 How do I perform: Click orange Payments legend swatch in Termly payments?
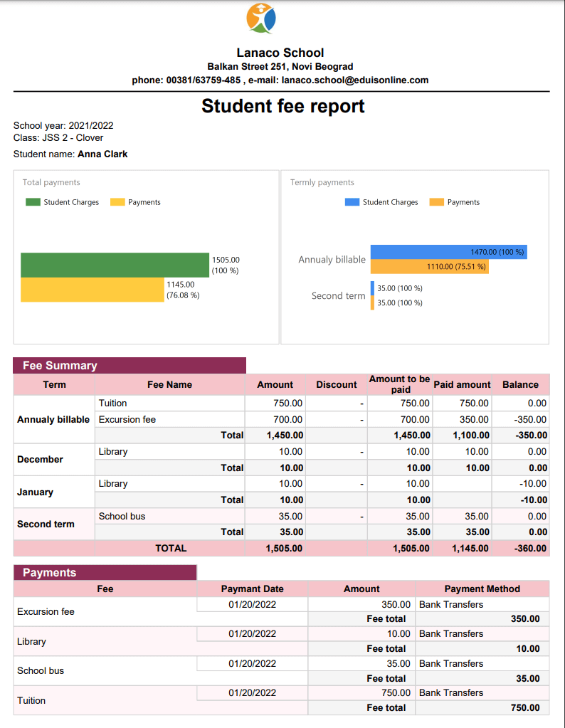(436, 202)
